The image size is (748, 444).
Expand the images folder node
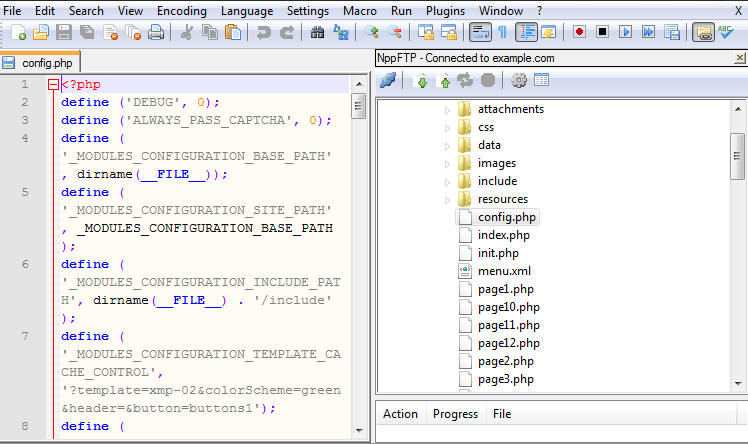[x=448, y=163]
